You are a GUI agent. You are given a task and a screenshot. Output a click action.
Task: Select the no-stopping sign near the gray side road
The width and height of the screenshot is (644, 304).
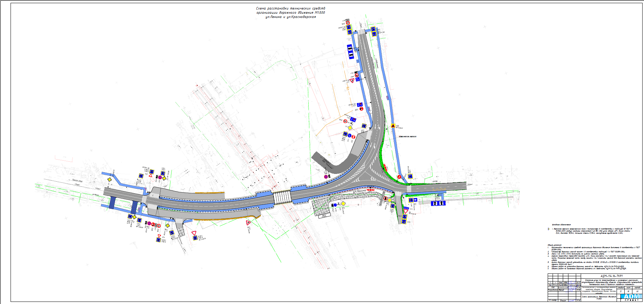click(326, 177)
